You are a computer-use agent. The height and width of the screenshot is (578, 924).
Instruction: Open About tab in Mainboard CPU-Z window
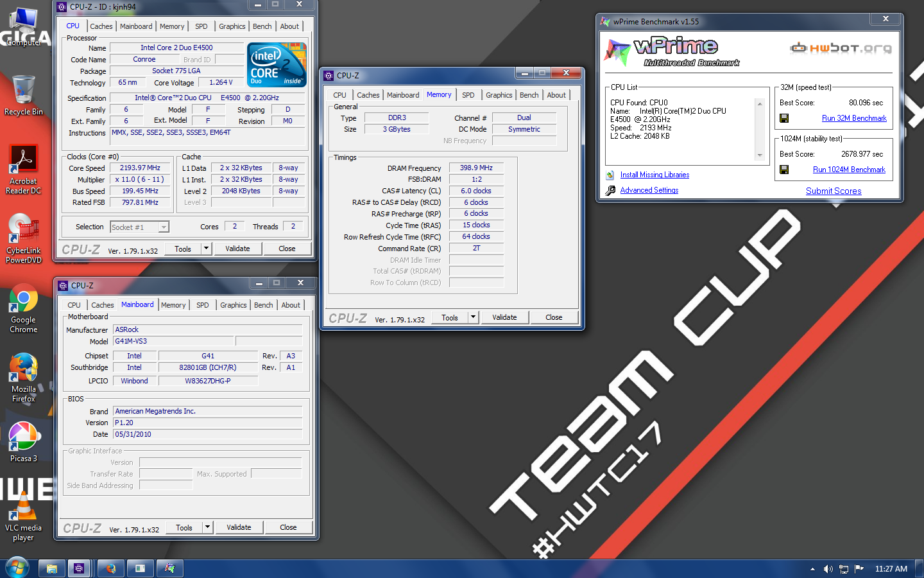click(291, 305)
